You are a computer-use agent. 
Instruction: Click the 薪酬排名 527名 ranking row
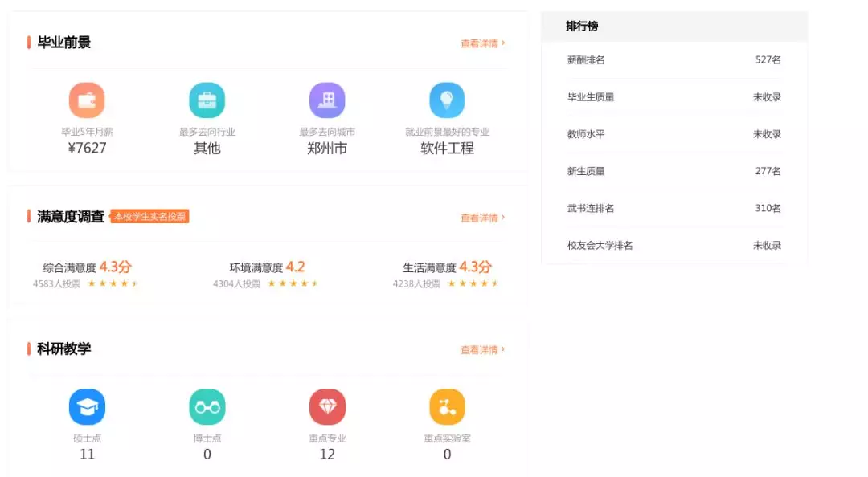675,59
